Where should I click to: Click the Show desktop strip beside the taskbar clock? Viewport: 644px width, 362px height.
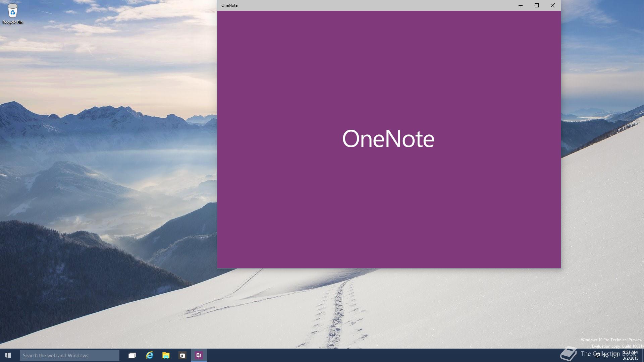point(643,355)
